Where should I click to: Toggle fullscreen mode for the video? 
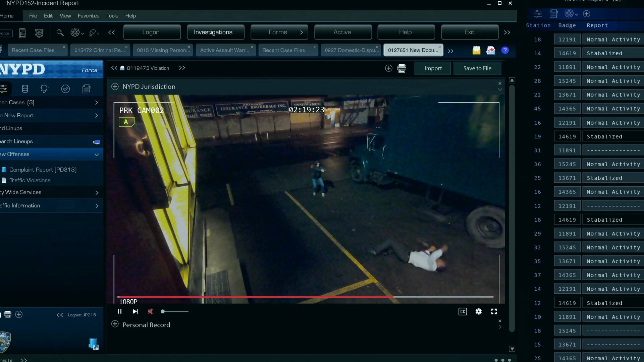coord(494,311)
